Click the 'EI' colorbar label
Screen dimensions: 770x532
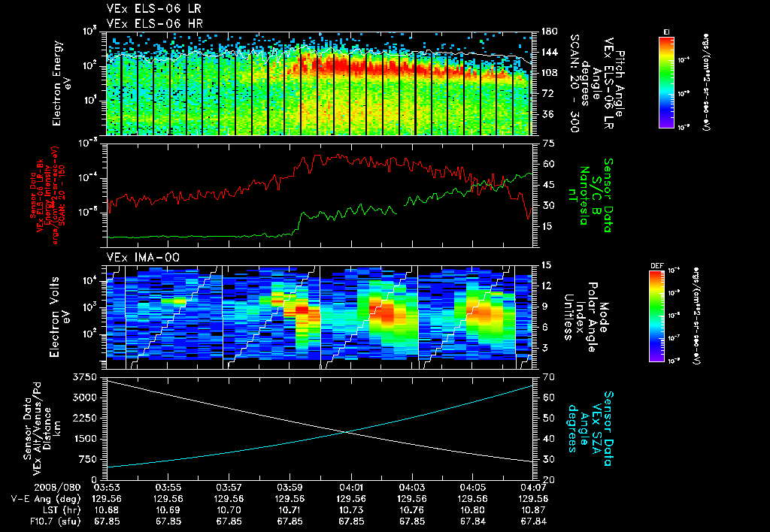[666, 32]
